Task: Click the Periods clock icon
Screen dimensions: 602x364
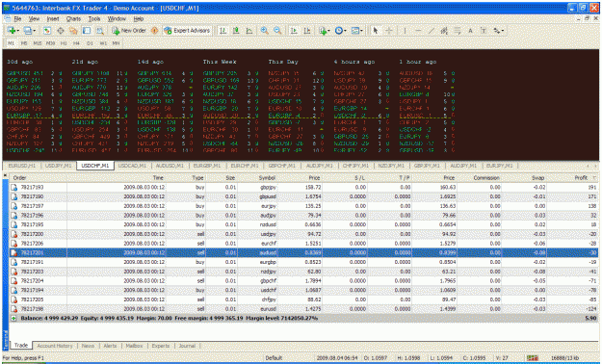Action: (x=339, y=31)
